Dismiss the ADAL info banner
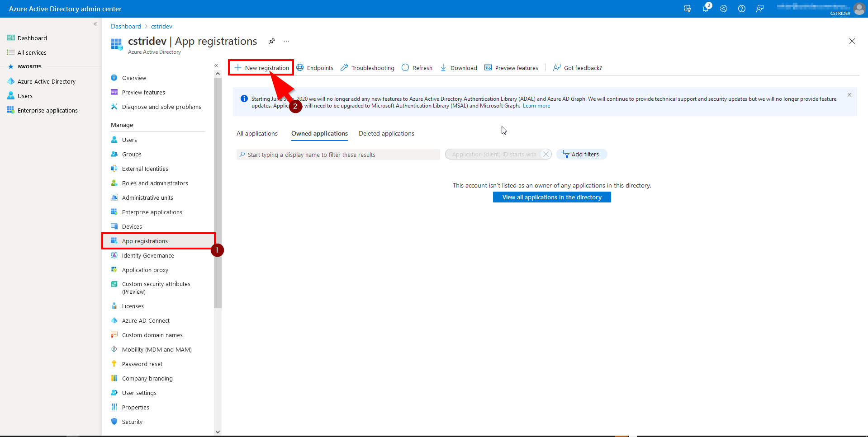Image resolution: width=868 pixels, height=437 pixels. point(849,95)
